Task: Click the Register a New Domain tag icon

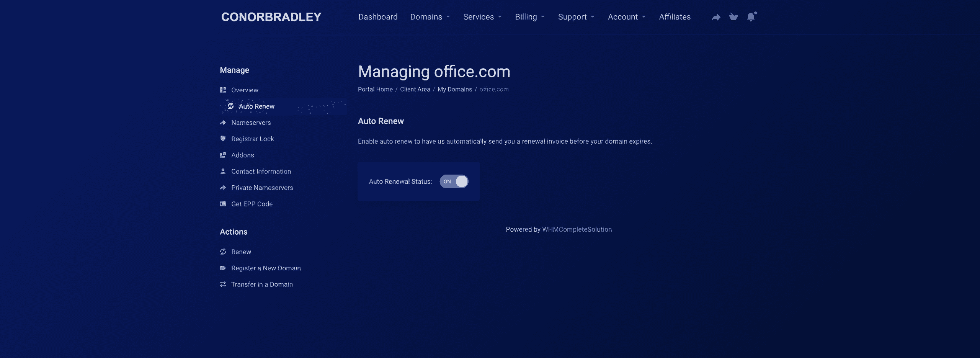Action: tap(223, 268)
